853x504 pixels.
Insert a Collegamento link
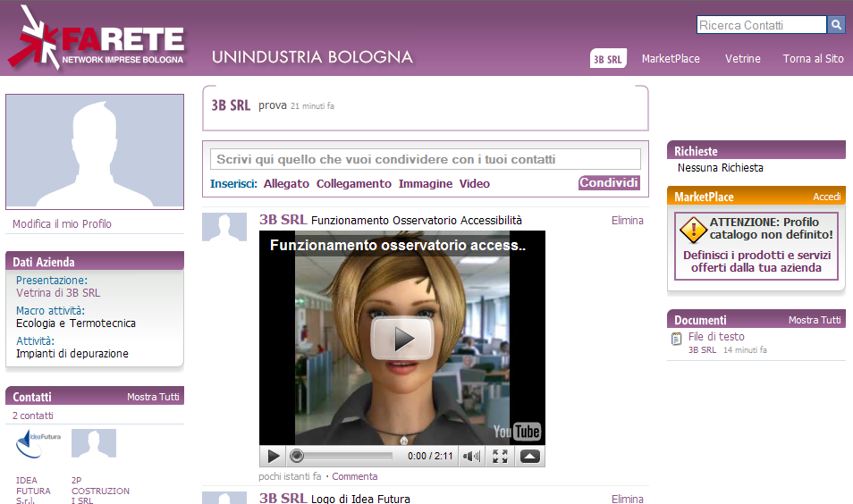point(353,184)
